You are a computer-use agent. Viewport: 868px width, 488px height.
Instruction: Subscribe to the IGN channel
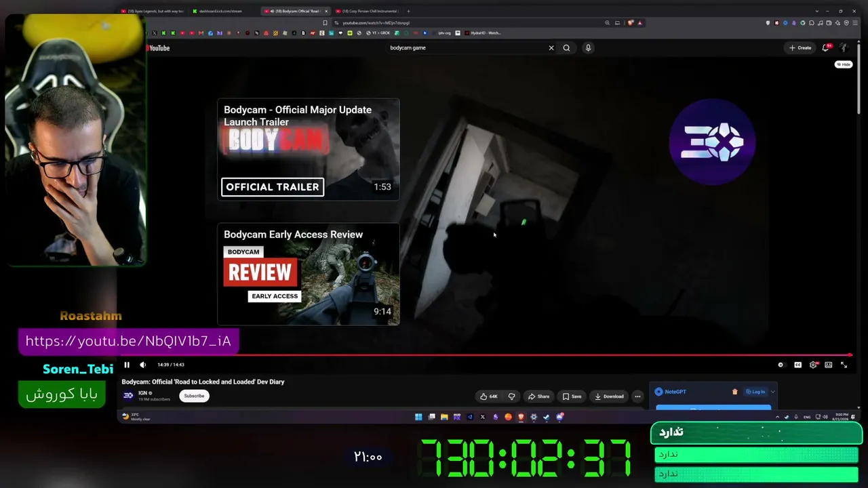click(194, 396)
